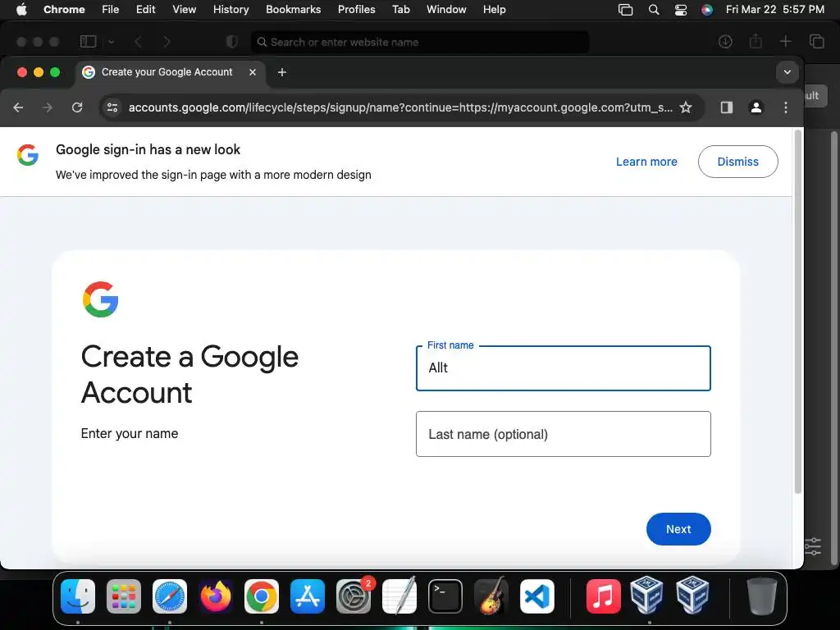The width and height of the screenshot is (840, 630).
Task: Open the Learn more link
Action: coord(646,162)
